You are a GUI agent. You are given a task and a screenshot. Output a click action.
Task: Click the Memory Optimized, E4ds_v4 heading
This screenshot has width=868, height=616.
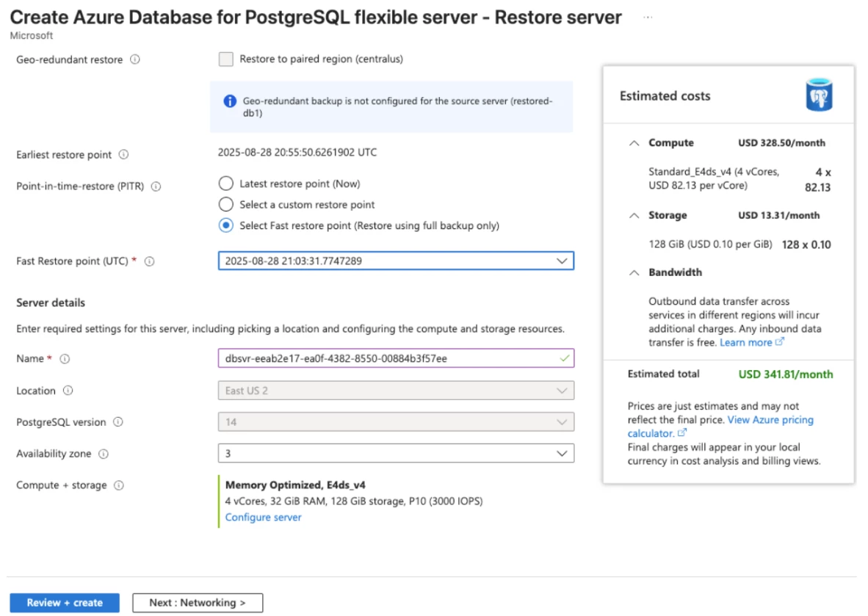pyautogui.click(x=295, y=485)
